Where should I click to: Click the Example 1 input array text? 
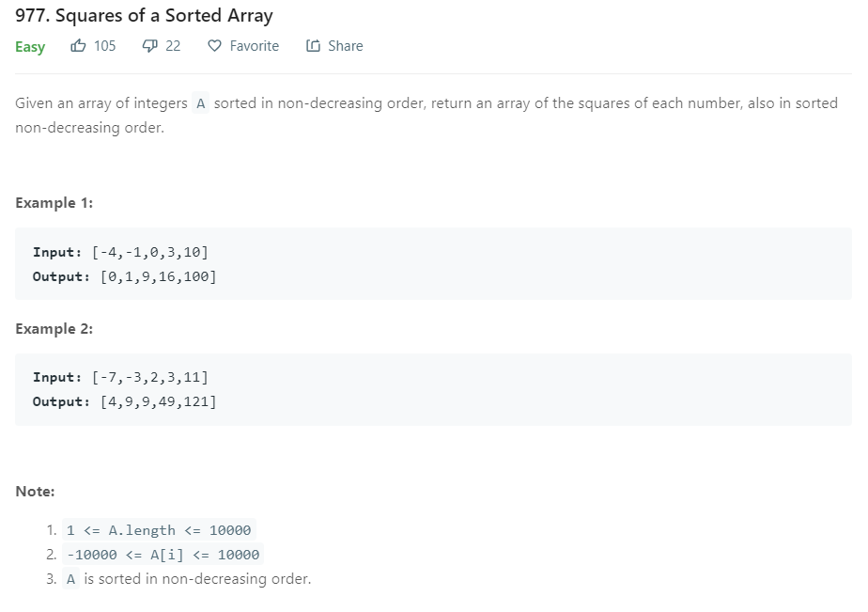[150, 251]
